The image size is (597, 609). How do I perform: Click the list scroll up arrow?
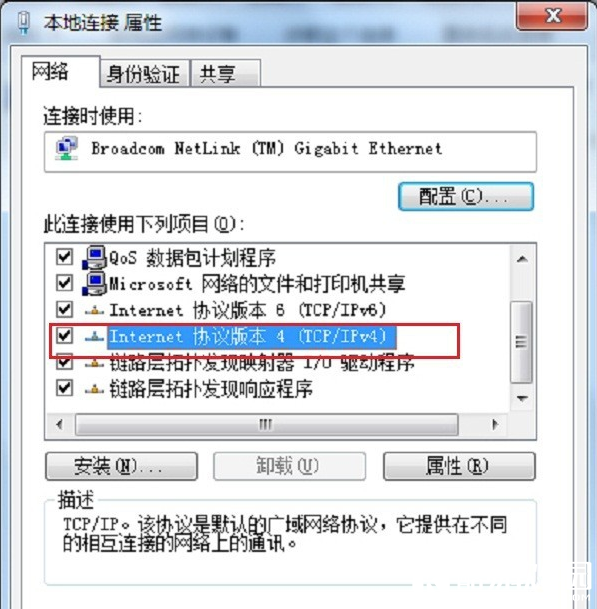point(522,259)
